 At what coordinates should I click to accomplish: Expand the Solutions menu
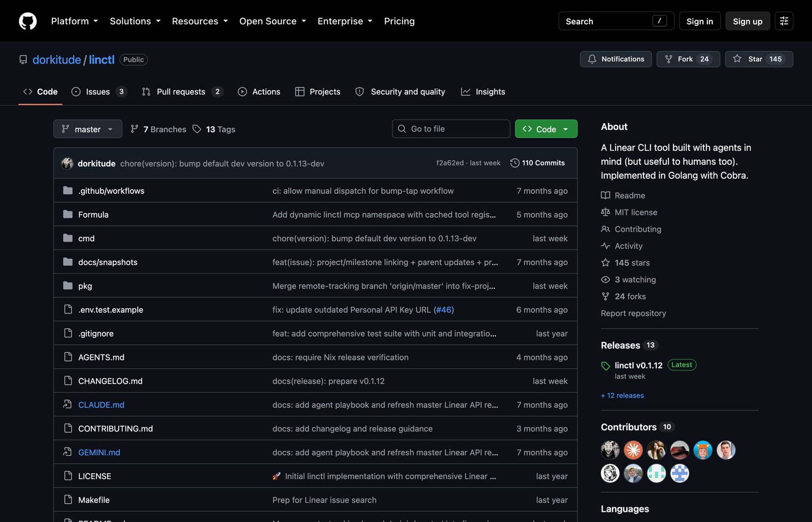[135, 21]
